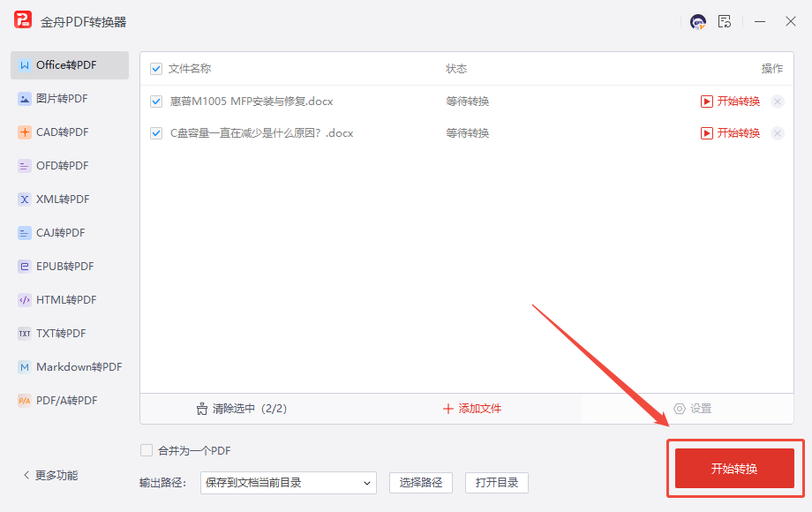The width and height of the screenshot is (812, 512).
Task: Click the PDF/A转PDF sidebar icon
Action: click(x=25, y=401)
